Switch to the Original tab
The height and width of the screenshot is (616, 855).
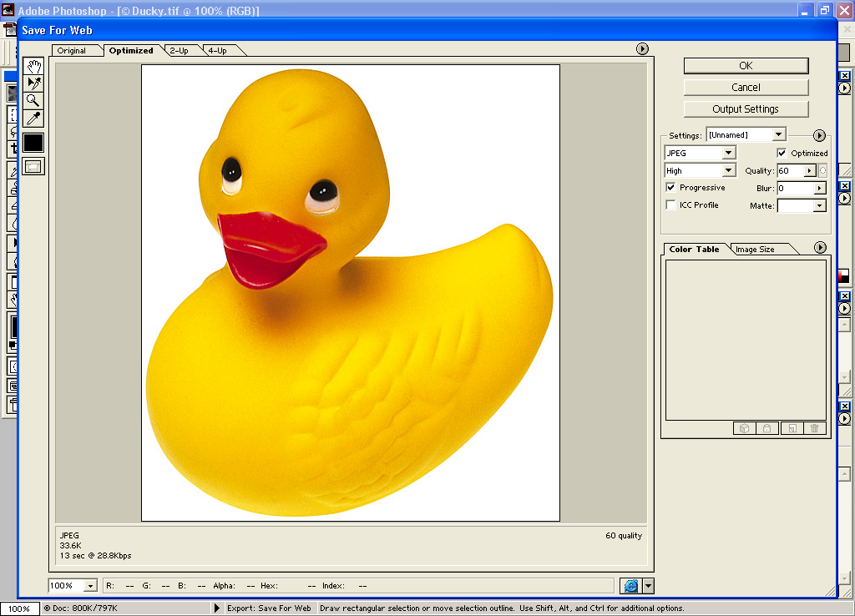tap(72, 51)
